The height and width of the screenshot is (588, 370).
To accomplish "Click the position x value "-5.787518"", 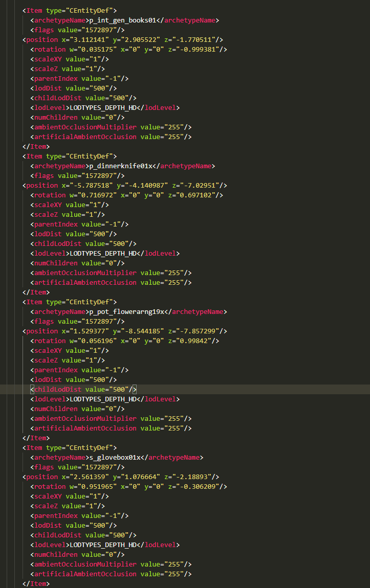I will click(x=91, y=185).
